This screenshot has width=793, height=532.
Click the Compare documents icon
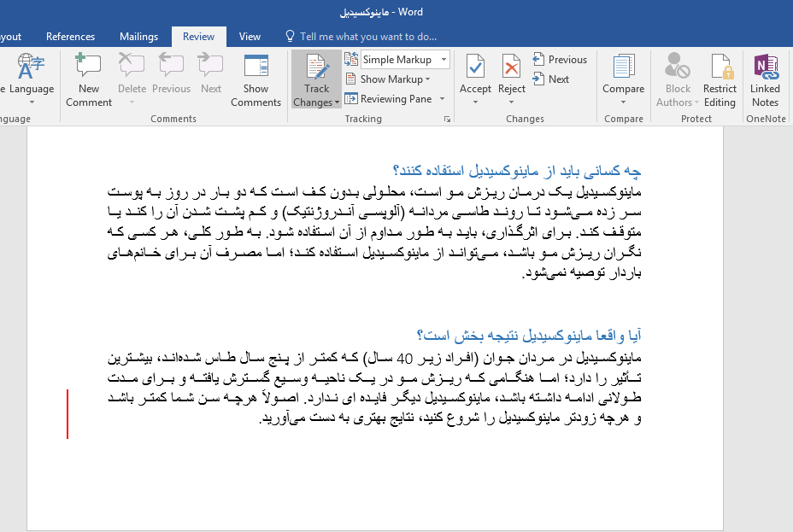[623, 67]
